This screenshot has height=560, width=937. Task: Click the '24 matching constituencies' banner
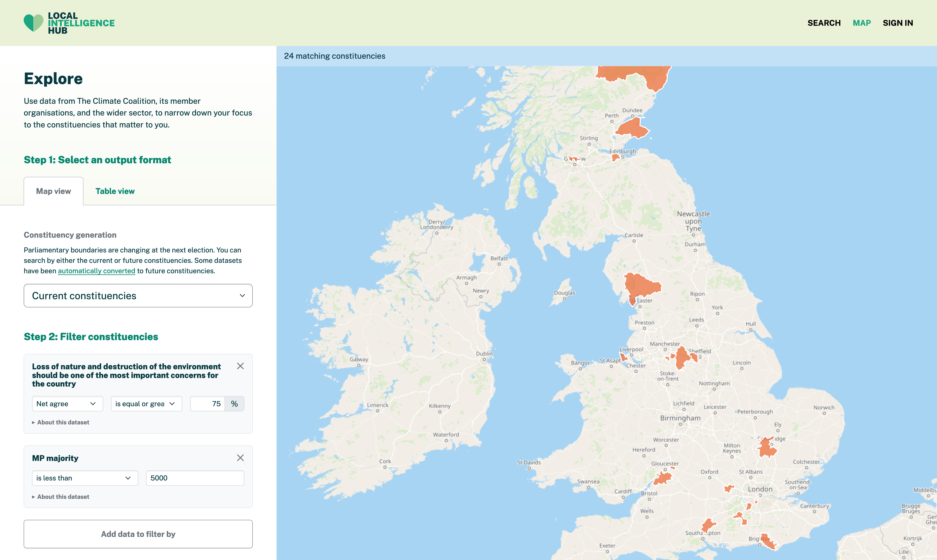coord(335,56)
